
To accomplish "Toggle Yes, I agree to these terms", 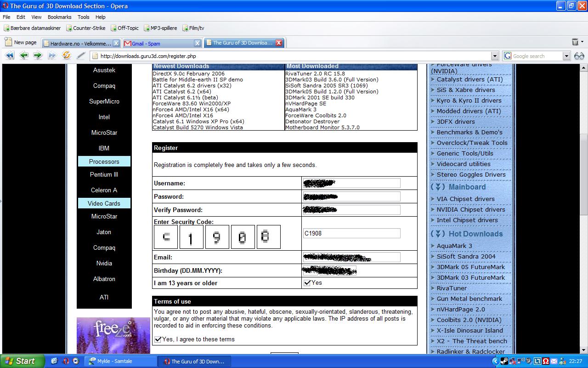I will coord(158,339).
